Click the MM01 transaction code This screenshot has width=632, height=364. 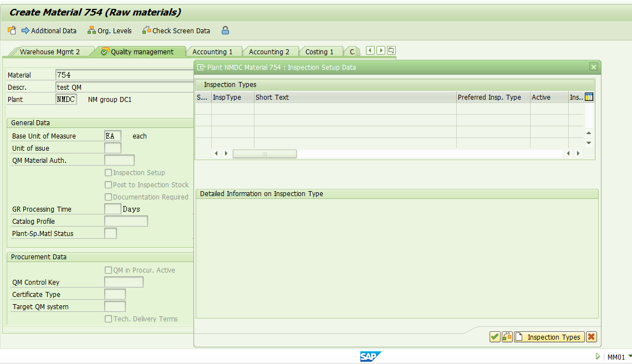(616, 357)
